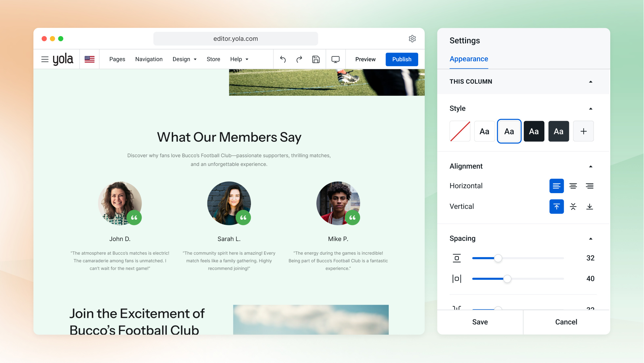Open the Navigation menu
Viewport: 644px width, 363px height.
point(149,59)
